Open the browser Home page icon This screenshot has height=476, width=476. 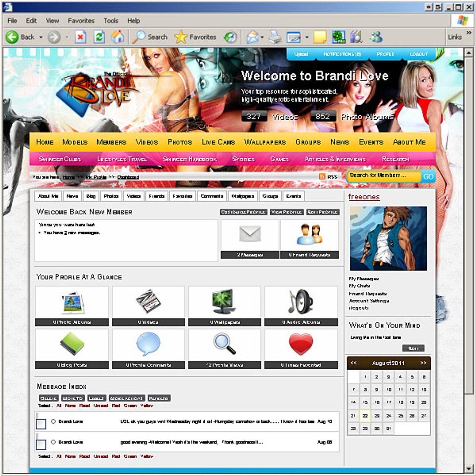117,37
